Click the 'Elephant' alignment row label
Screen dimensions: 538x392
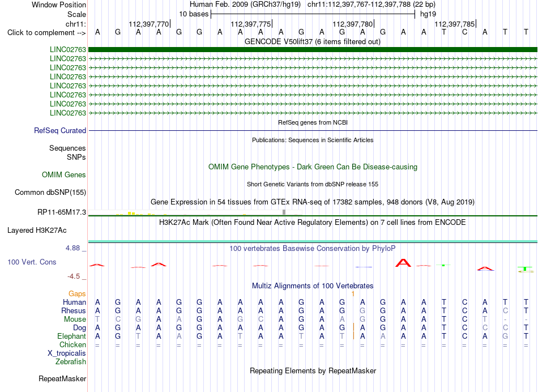pyautogui.click(x=71, y=336)
